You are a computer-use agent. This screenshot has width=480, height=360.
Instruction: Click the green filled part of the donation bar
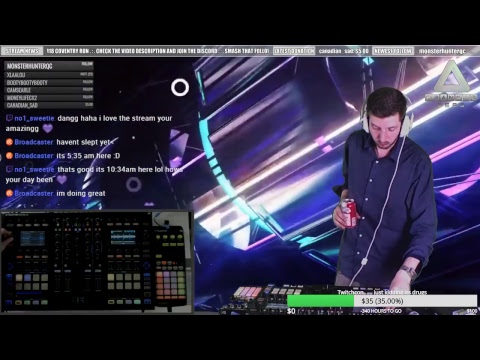(320, 301)
